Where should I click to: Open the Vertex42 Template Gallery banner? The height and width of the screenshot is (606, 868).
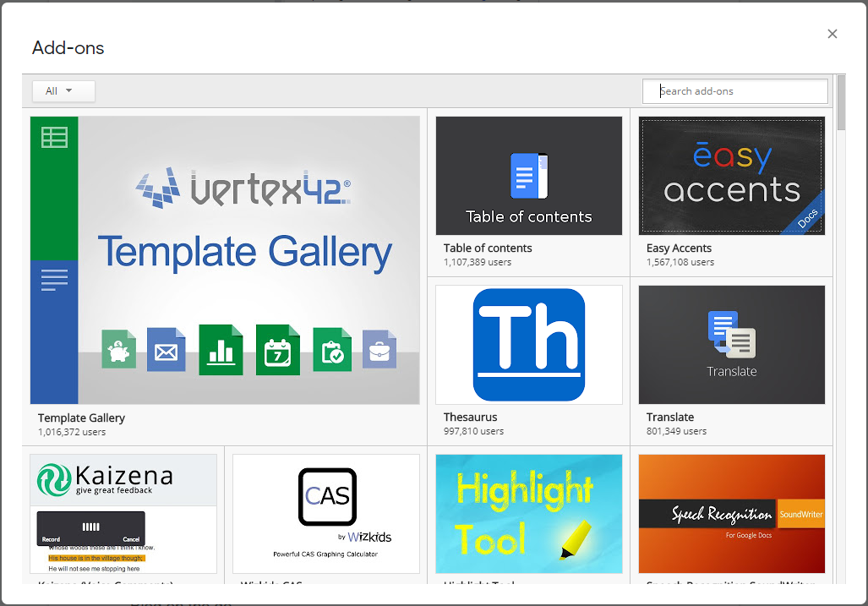[x=225, y=260]
